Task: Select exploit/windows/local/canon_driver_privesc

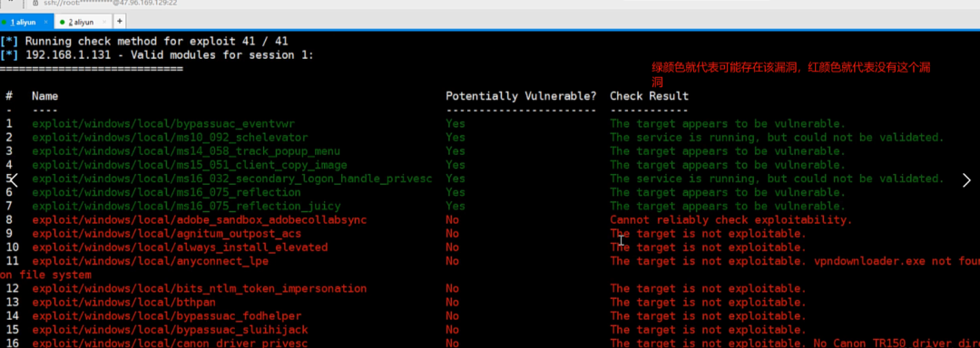Action: pos(170,343)
